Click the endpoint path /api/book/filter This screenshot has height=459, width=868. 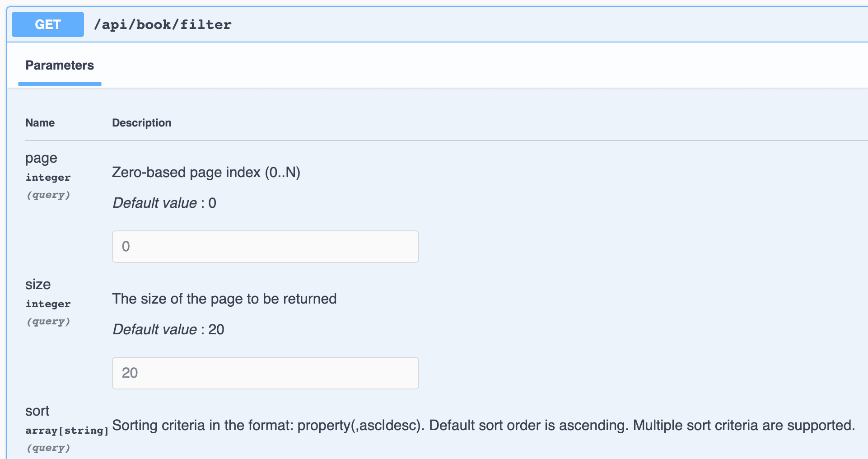tap(163, 24)
